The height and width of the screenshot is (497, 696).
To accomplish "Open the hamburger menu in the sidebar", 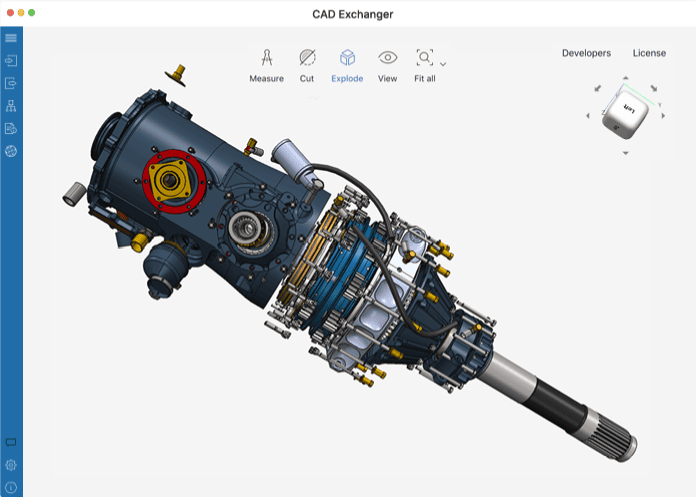I will point(11,38).
